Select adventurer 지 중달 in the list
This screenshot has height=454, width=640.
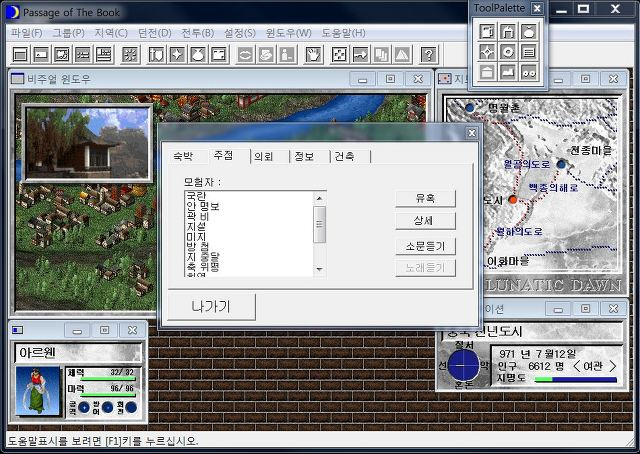(249, 257)
